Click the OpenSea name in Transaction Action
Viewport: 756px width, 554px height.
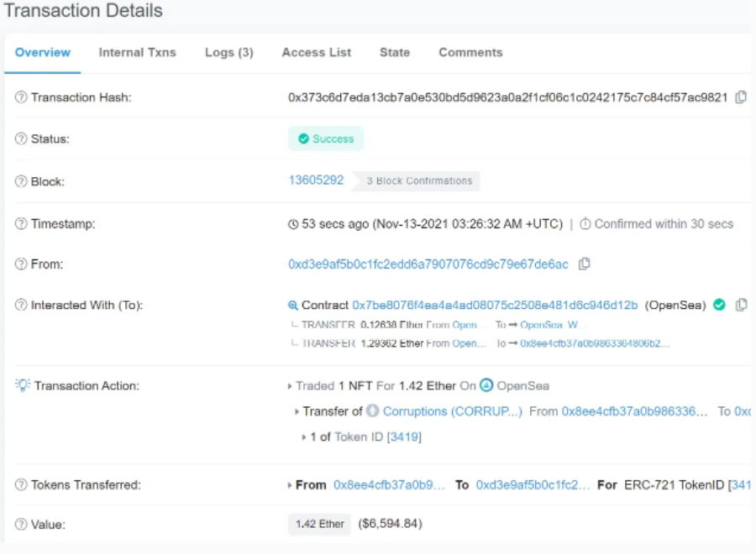point(523,386)
